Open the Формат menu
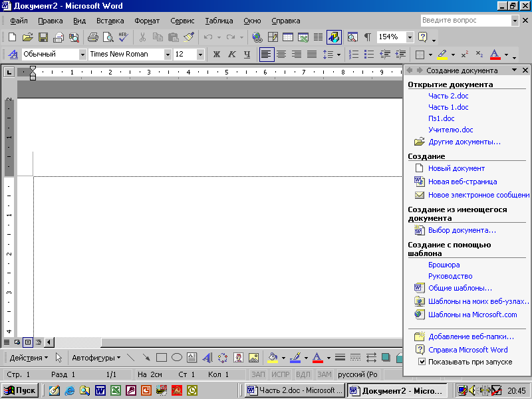 147,21
